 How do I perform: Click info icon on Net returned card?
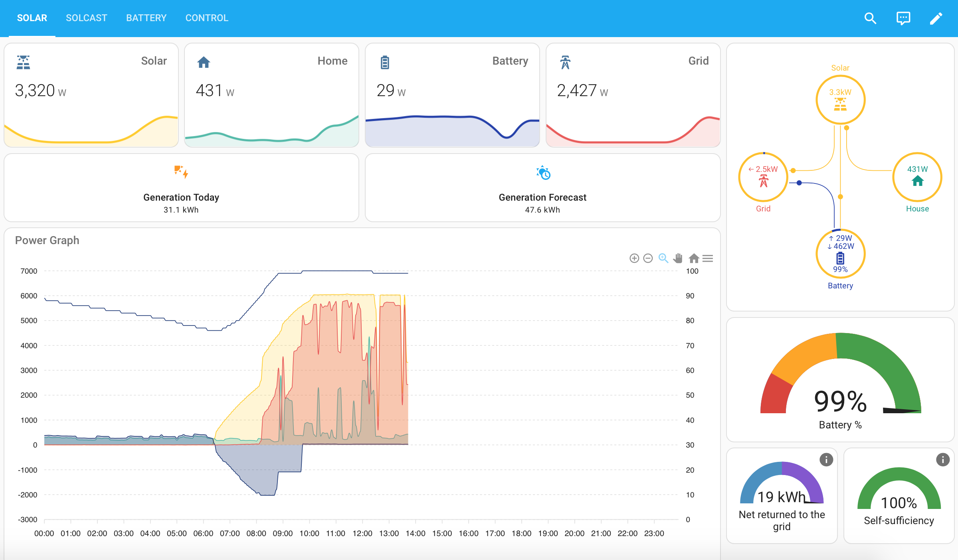826,459
